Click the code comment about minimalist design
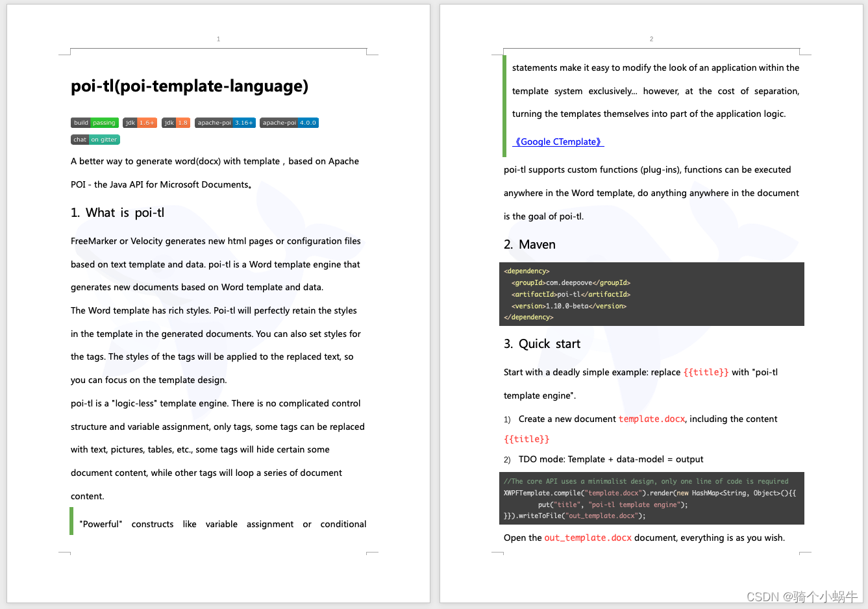The height and width of the screenshot is (609, 868). (646, 481)
